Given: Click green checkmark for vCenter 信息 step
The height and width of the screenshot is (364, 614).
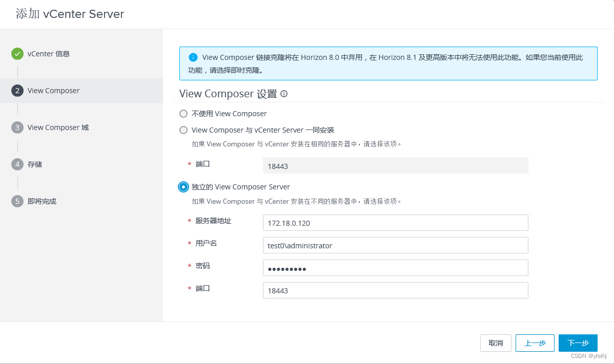Looking at the screenshot, I should point(17,54).
